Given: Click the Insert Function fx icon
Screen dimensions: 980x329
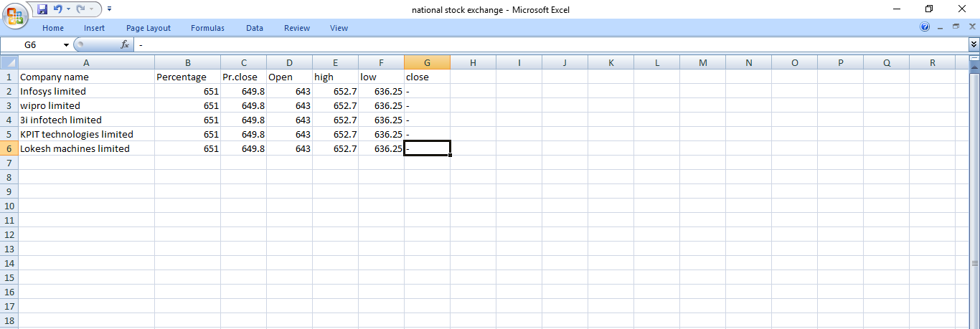Looking at the screenshot, I should click(124, 44).
